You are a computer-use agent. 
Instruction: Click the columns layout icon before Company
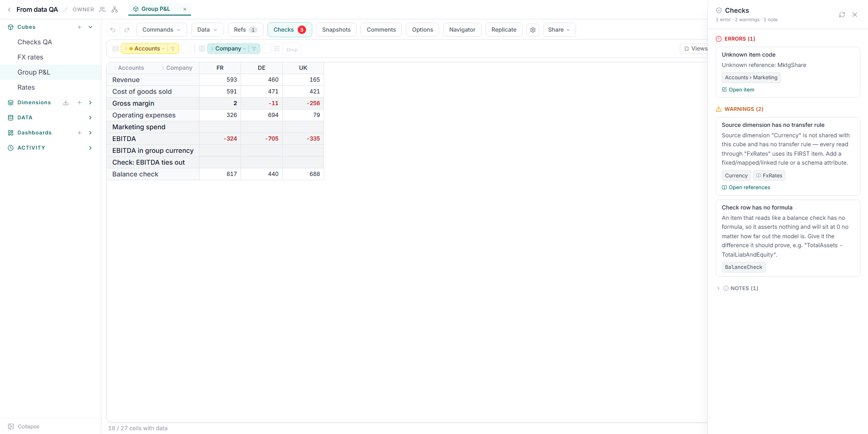pyautogui.click(x=202, y=49)
